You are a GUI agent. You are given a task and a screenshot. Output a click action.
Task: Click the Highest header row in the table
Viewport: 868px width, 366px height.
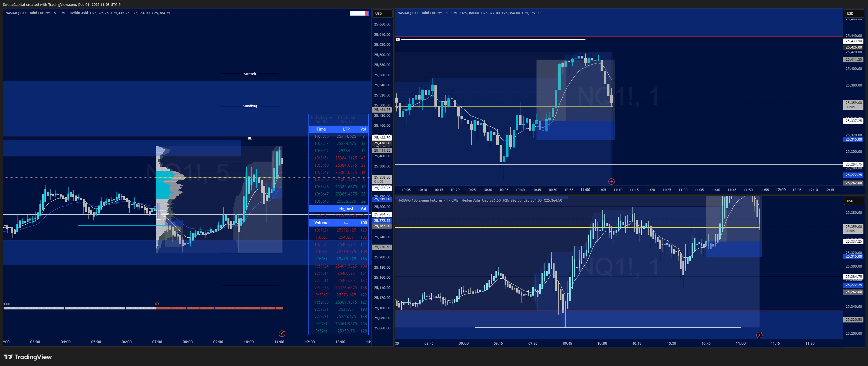tap(339, 209)
